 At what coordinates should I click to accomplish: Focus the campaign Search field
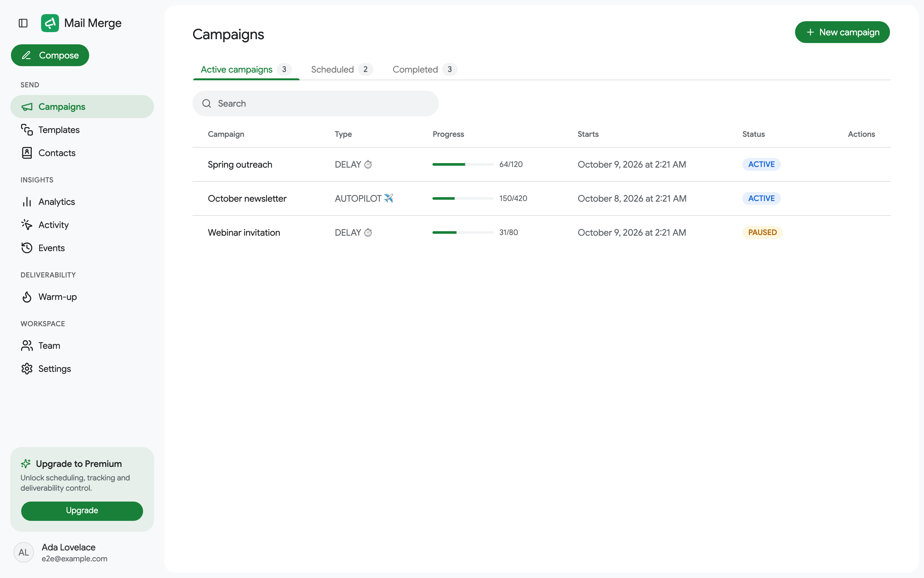316,104
